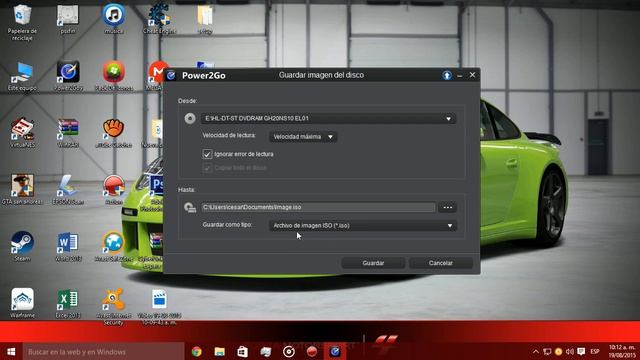Select the Warframe desktop shortcut
This screenshot has width=640, height=360.
(22, 304)
